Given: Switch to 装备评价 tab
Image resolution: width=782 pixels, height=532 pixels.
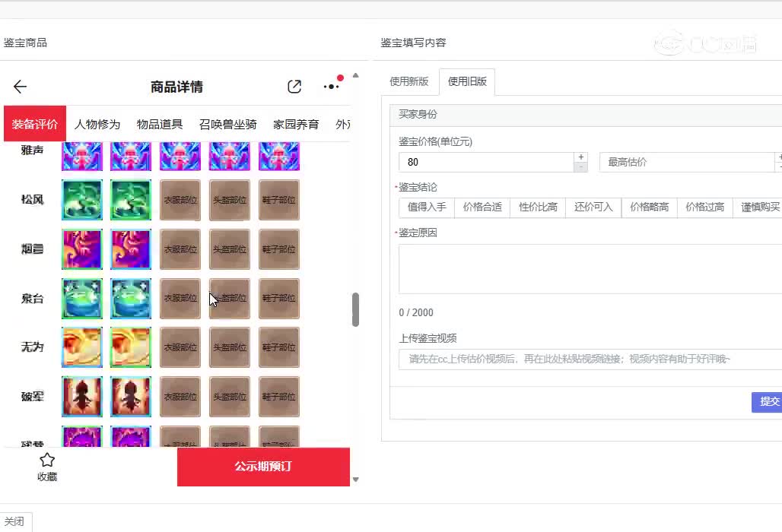Looking at the screenshot, I should (x=35, y=124).
